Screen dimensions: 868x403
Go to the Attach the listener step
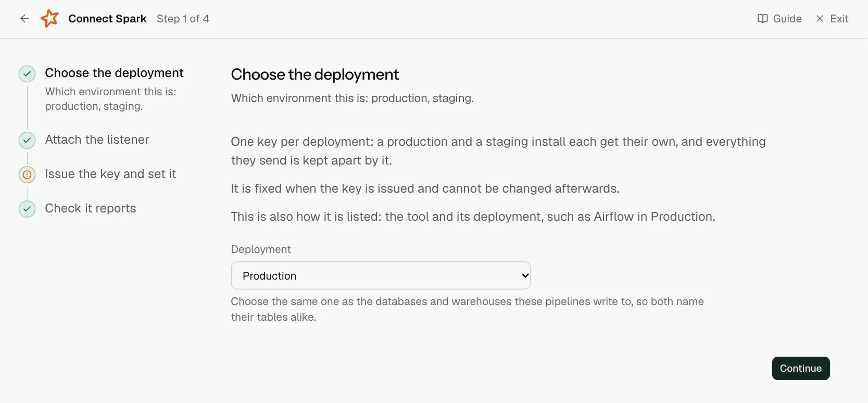97,140
